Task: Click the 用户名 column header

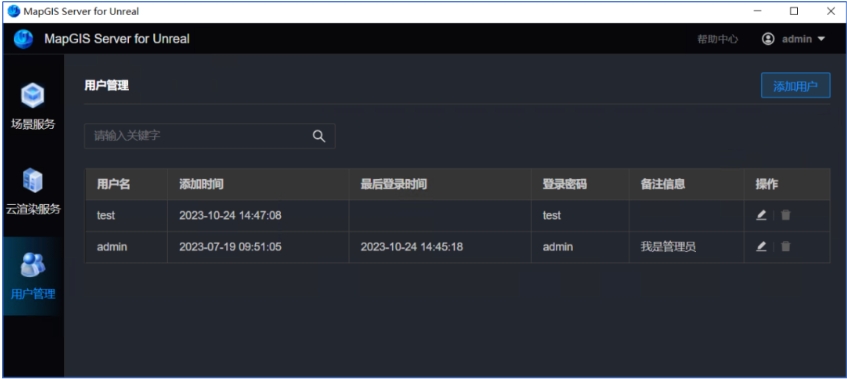Action: click(113, 184)
